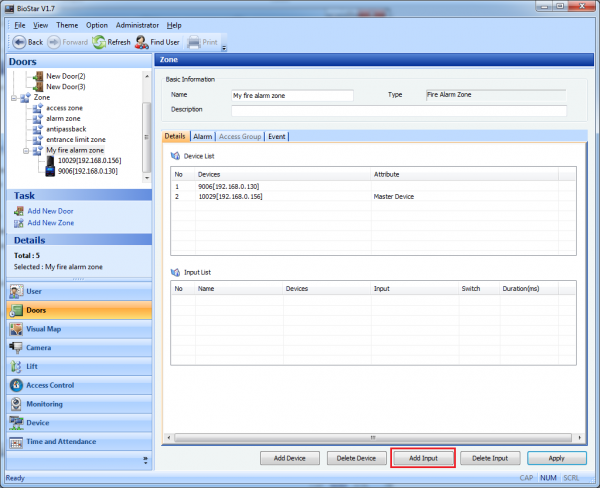The height and width of the screenshot is (488, 600).
Task: Click the Add Input button
Action: pyautogui.click(x=422, y=458)
